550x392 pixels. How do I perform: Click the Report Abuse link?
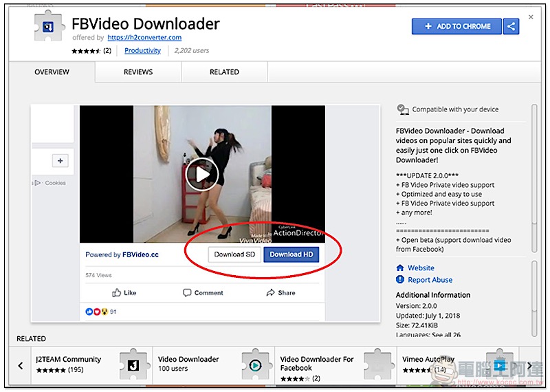pos(430,280)
